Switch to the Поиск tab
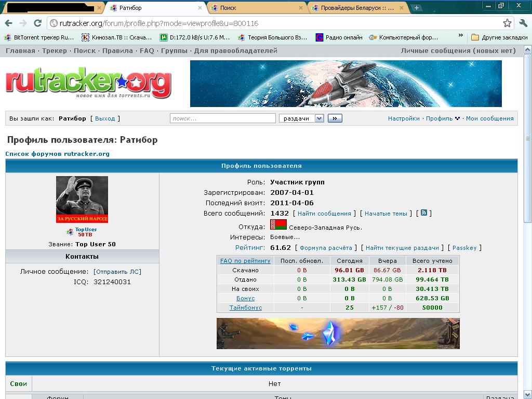Viewport: 532px width, 399px height. [257, 8]
